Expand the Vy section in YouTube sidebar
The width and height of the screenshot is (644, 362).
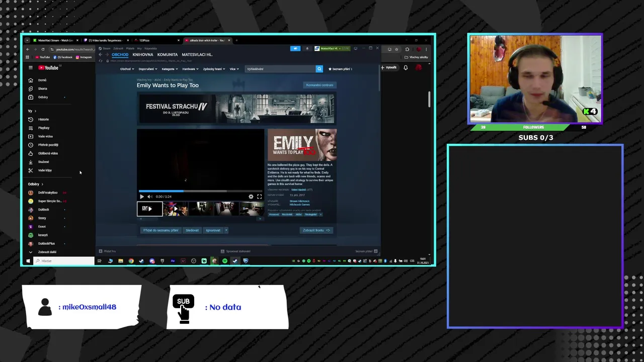point(32,111)
